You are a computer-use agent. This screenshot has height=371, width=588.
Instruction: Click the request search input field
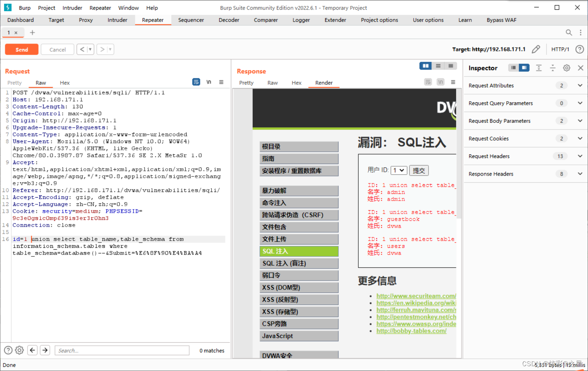tap(122, 351)
